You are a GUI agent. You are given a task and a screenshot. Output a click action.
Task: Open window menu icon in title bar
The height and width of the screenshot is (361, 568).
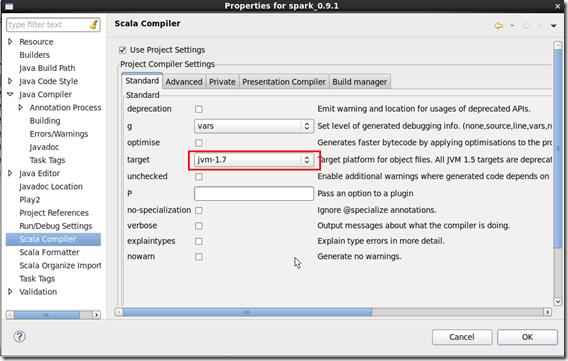point(9,5)
